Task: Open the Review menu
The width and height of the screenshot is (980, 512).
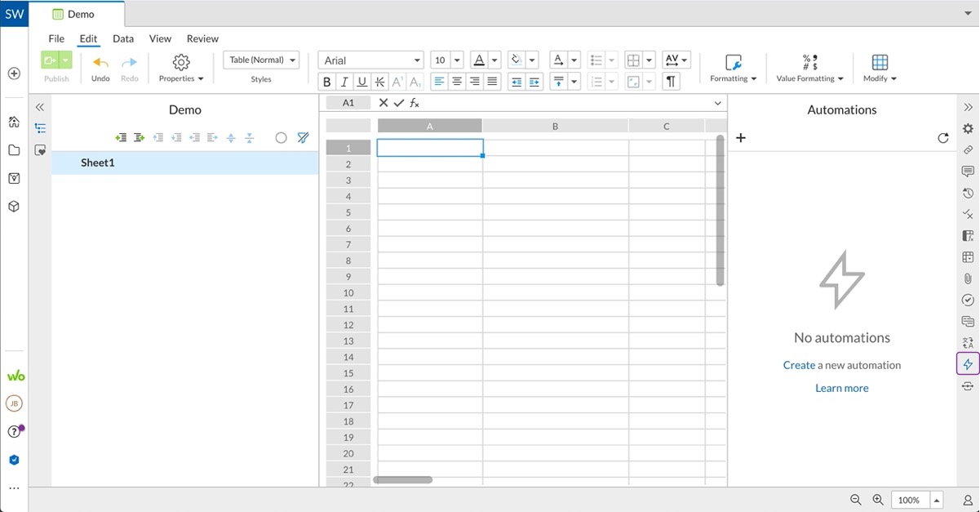Action: coord(202,38)
